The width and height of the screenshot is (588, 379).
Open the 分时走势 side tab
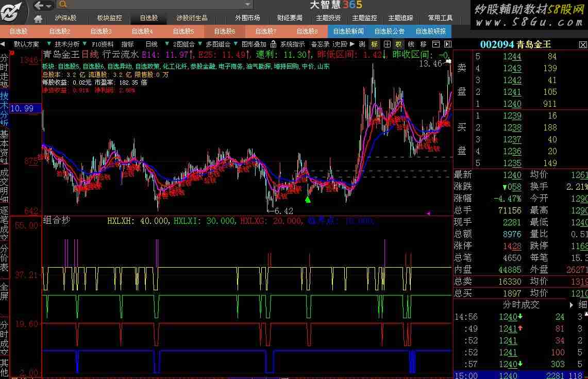(x=4, y=71)
